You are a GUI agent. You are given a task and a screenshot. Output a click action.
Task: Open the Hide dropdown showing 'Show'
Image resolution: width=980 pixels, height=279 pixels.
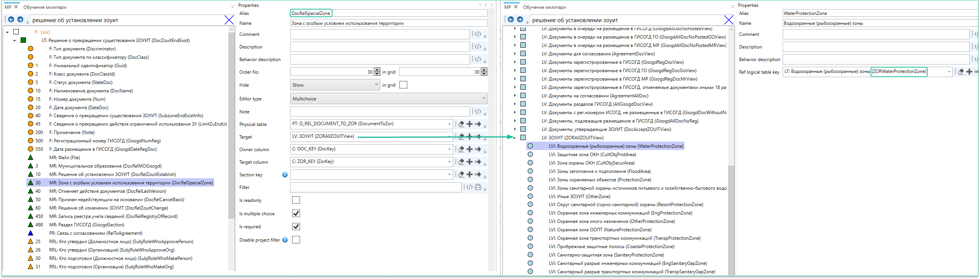click(x=335, y=85)
